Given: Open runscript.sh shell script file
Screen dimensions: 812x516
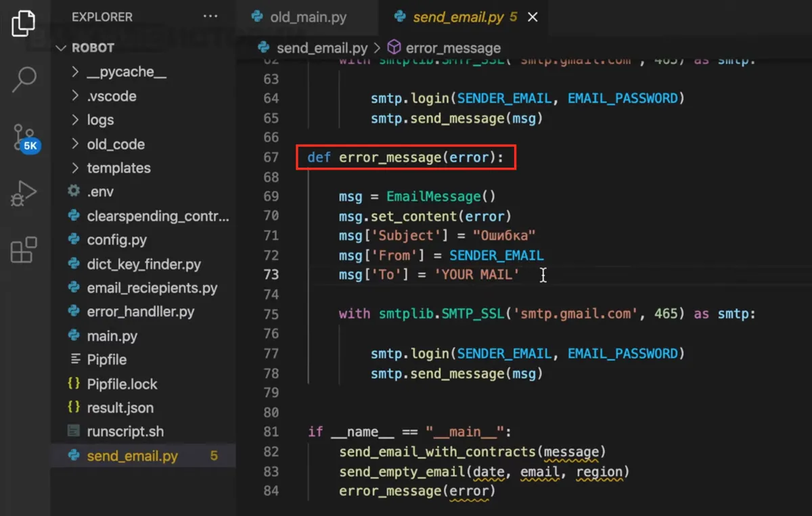Looking at the screenshot, I should tap(125, 432).
